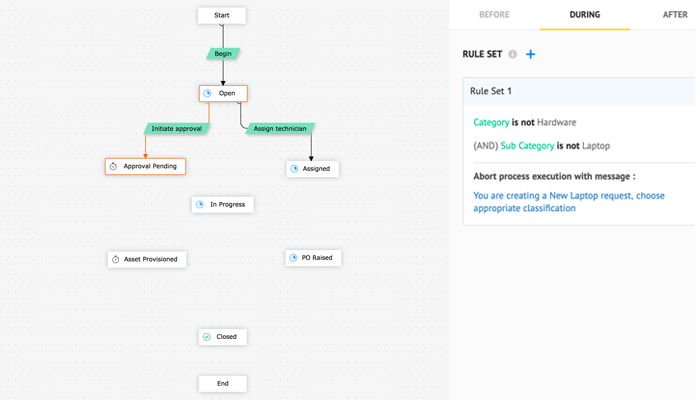Screen dimensions: 700x400
Task: Click the Open status clock icon
Action: click(208, 93)
